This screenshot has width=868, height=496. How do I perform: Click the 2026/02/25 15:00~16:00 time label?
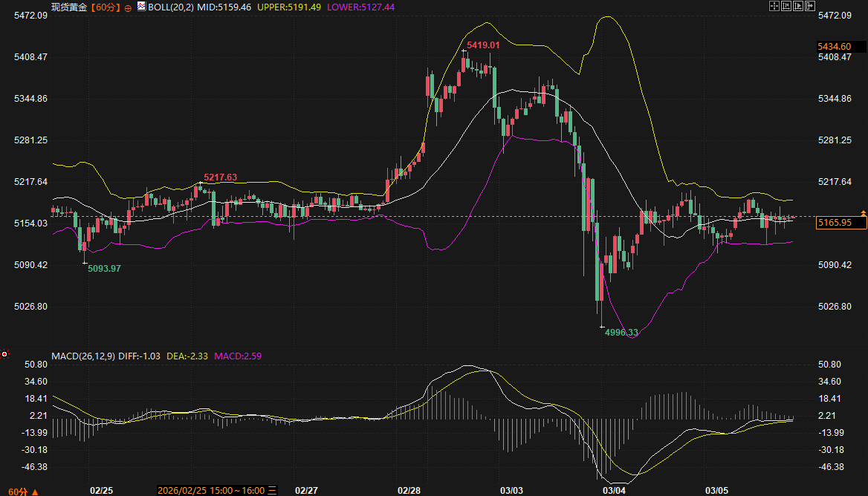pyautogui.click(x=211, y=491)
